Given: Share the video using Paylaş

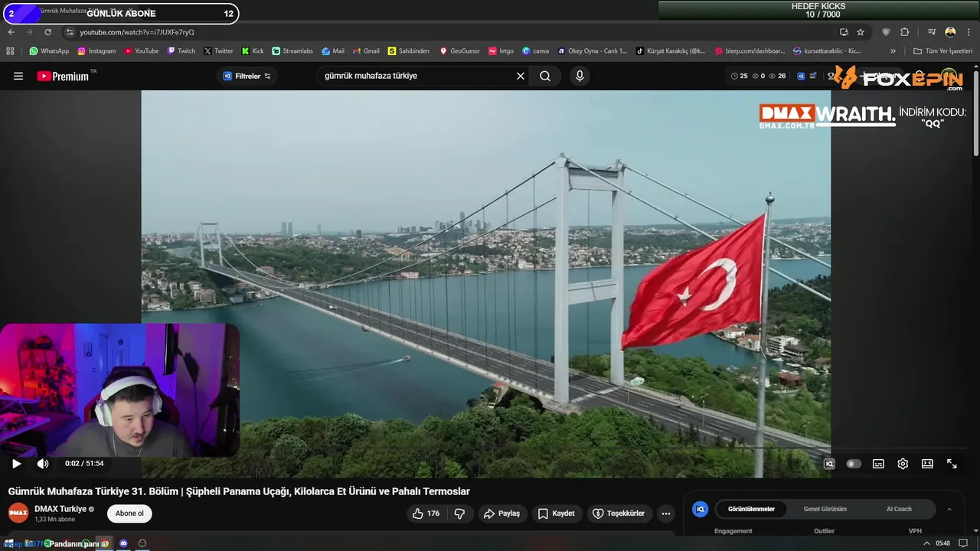Looking at the screenshot, I should [501, 514].
